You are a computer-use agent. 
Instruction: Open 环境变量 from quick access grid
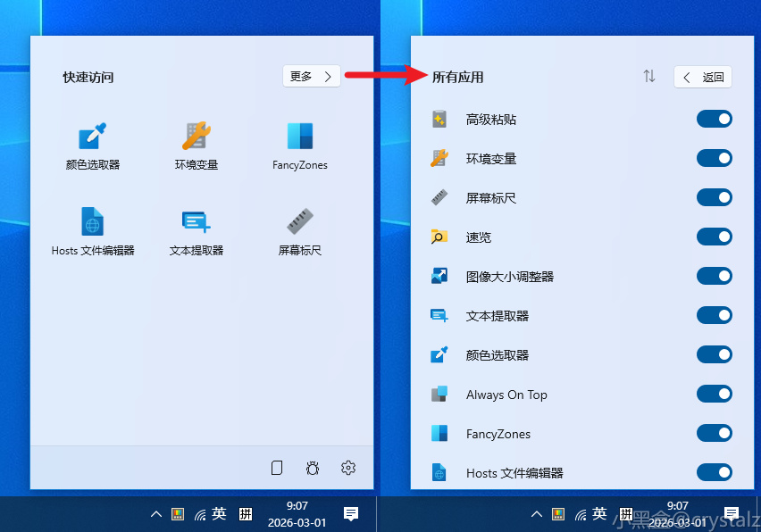[197, 146]
